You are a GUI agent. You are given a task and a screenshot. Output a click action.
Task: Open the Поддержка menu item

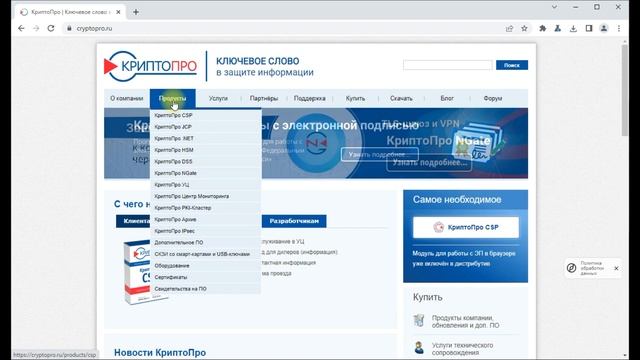click(309, 98)
